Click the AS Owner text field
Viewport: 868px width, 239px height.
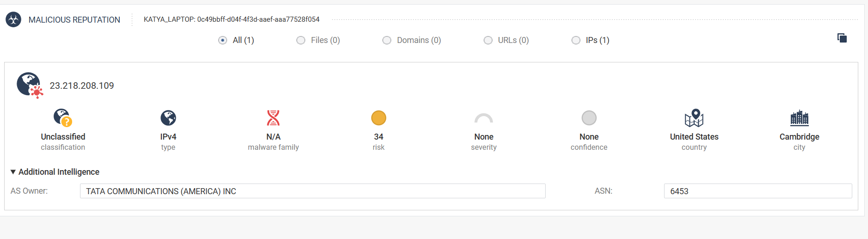click(x=313, y=191)
